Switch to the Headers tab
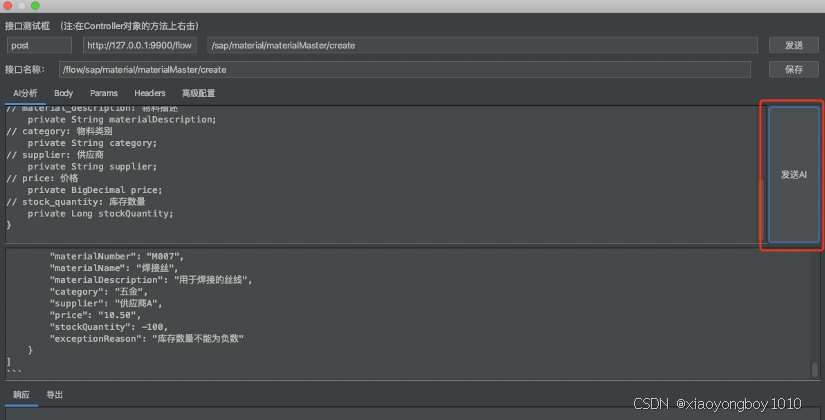This screenshot has width=825, height=420. click(150, 93)
